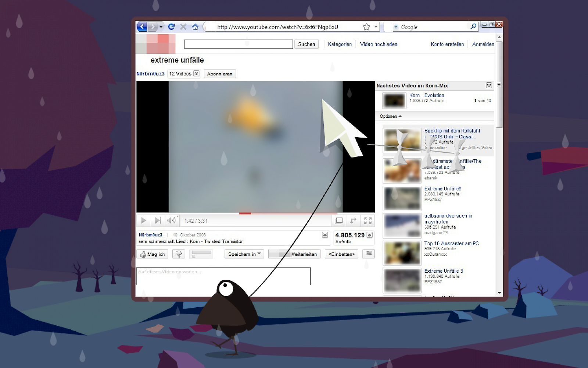The image size is (588, 368).
Task: Mute the video with the speaker icon
Action: click(x=171, y=220)
